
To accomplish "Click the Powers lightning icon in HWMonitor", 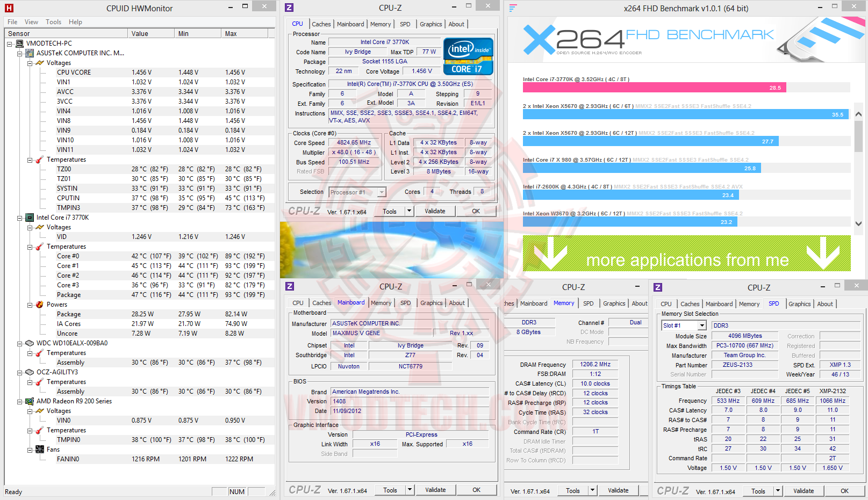I will [40, 305].
